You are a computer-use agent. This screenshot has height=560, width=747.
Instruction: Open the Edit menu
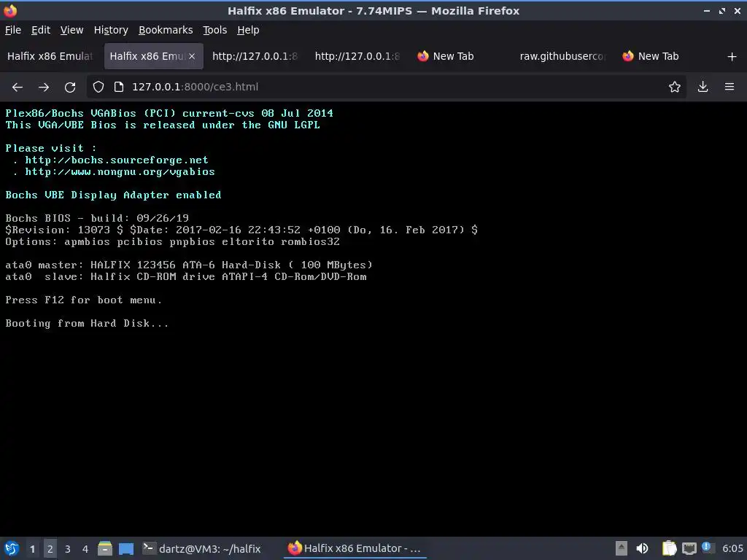[41, 30]
